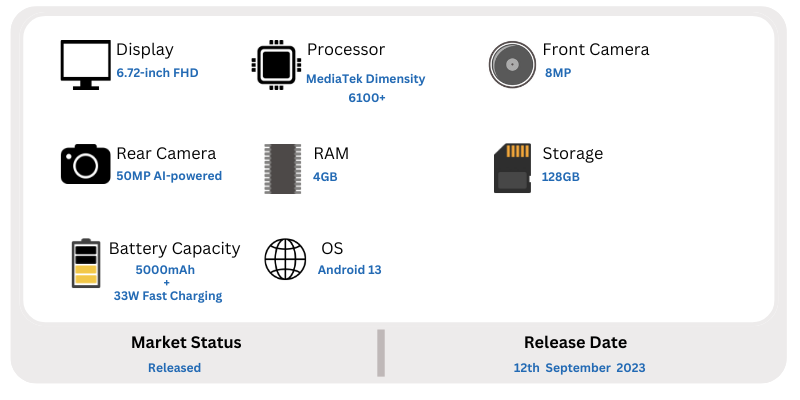
Task: Click the Android 13 text
Action: (349, 270)
